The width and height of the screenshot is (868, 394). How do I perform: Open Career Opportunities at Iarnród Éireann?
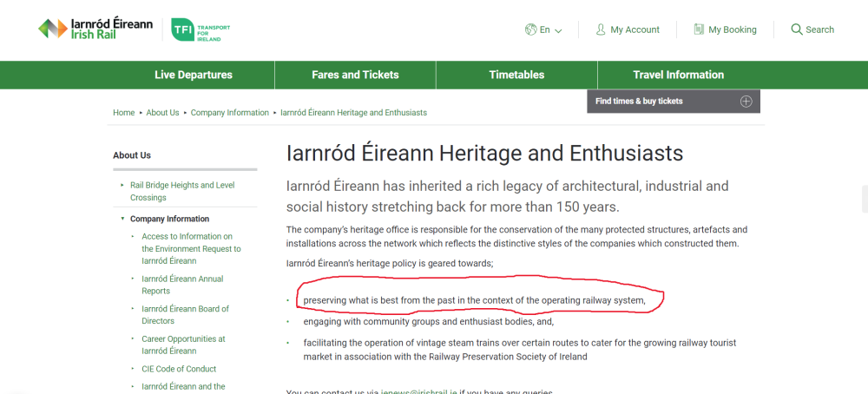point(183,345)
